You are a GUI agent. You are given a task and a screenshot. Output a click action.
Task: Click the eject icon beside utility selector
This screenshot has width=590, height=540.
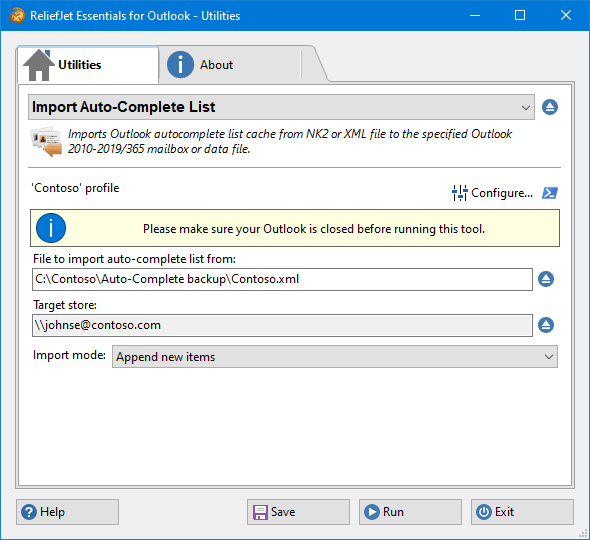pos(550,107)
